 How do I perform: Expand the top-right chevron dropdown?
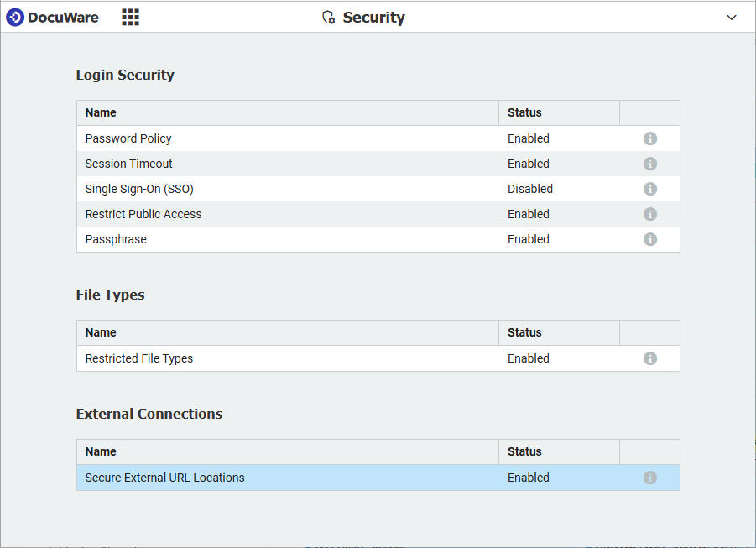click(x=732, y=18)
